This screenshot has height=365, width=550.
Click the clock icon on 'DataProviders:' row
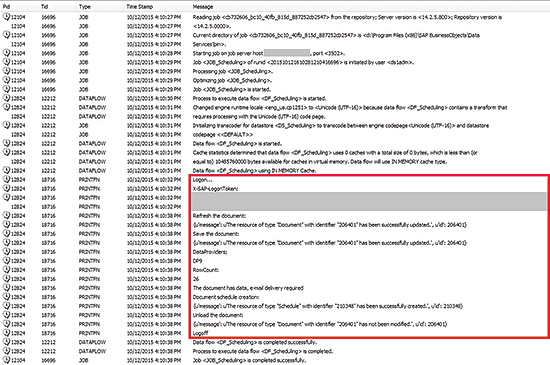click(x=6, y=251)
